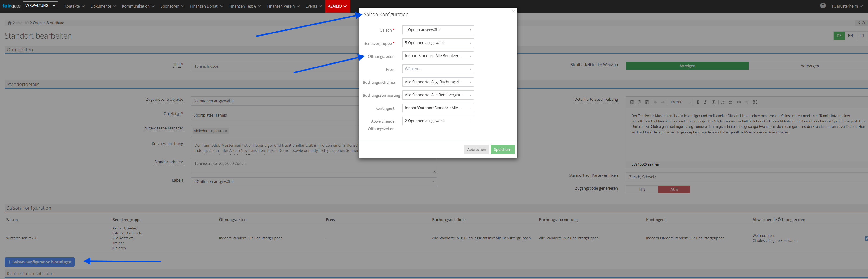Click the Speichern button

point(502,150)
